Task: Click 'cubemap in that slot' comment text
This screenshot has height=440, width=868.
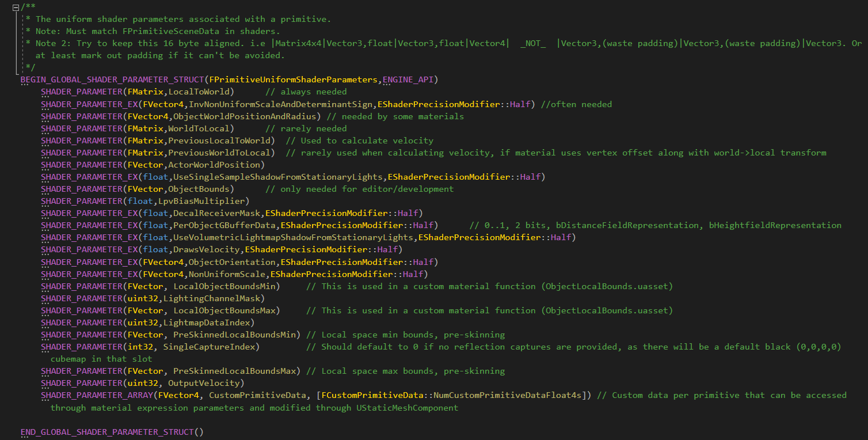Action: click(x=102, y=358)
